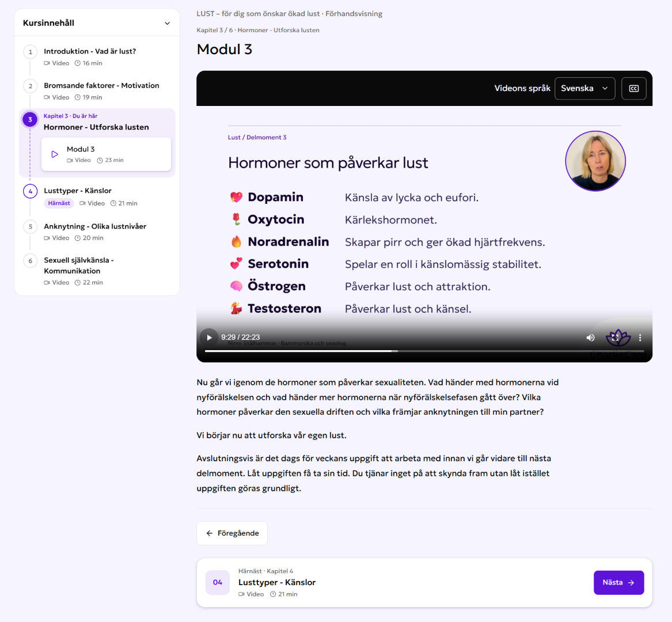Click the Härnäst badge in sidebar
Viewport: 672px width, 622px height.
pyautogui.click(x=59, y=203)
